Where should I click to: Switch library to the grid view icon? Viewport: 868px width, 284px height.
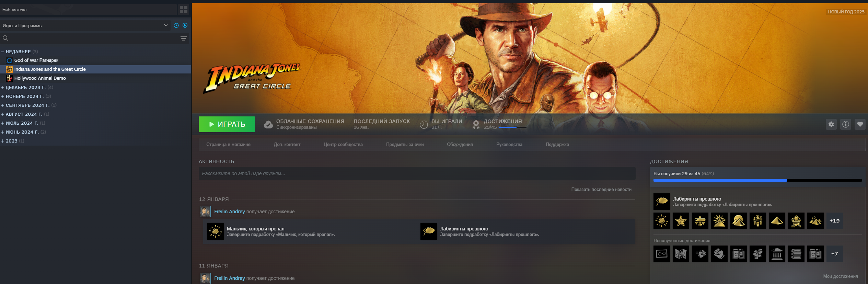pos(184,10)
